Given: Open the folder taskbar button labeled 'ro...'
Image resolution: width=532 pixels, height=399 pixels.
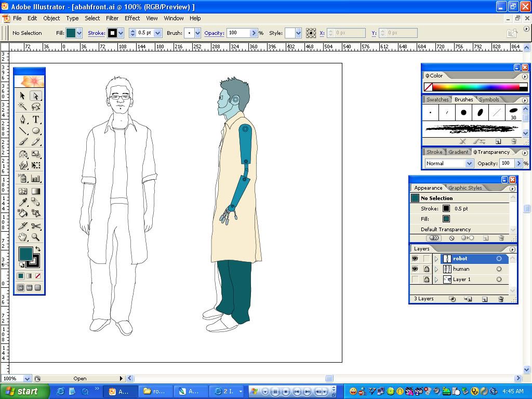Looking at the screenshot, I should (x=155, y=392).
